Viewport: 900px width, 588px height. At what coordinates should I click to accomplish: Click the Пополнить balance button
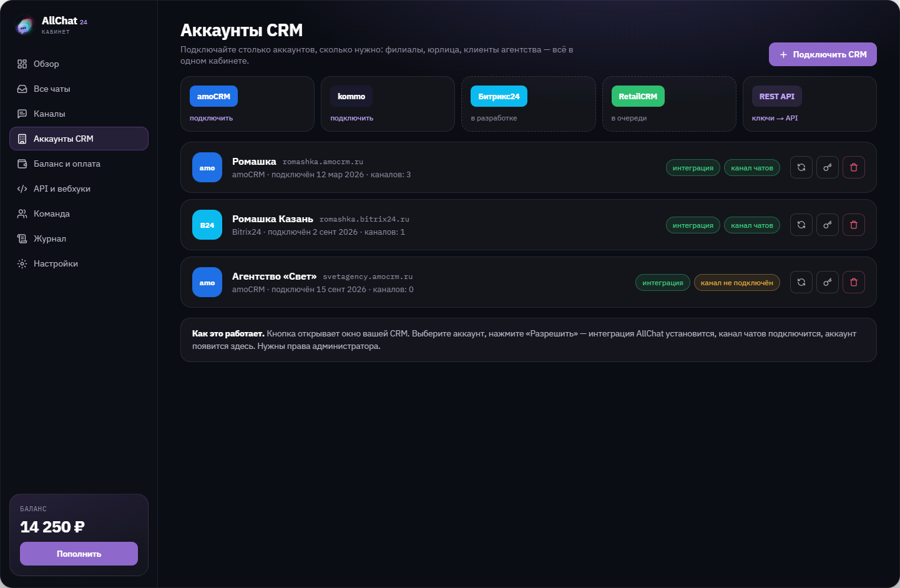click(79, 554)
